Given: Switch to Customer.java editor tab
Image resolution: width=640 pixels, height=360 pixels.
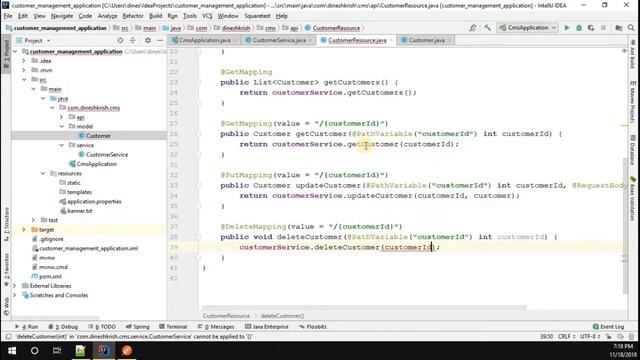Looking at the screenshot, I should [x=426, y=40].
